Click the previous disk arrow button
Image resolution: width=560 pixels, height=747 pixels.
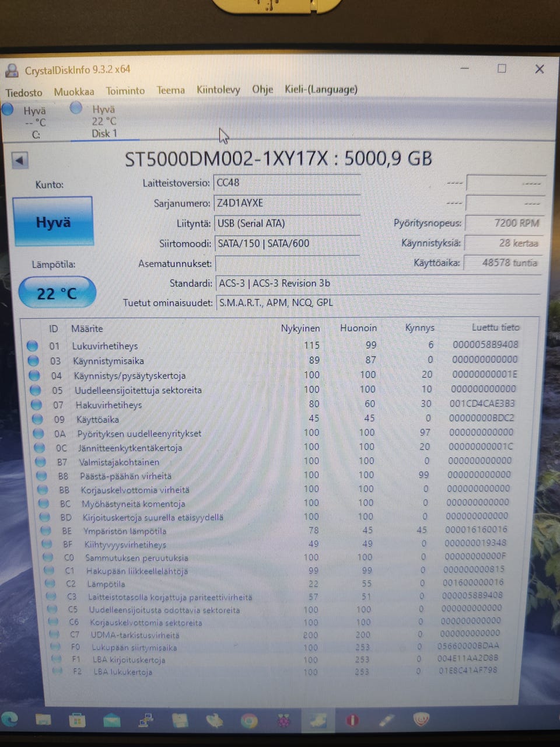pos(20,160)
